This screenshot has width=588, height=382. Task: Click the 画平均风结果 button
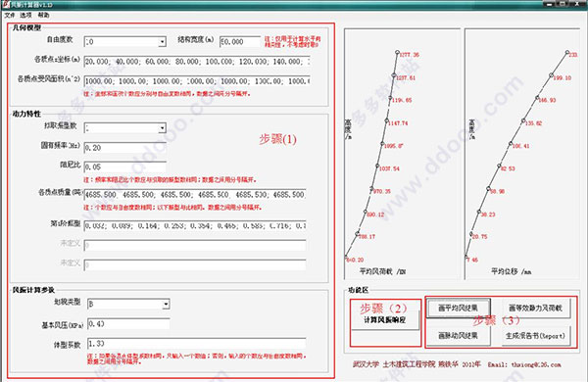[x=459, y=309]
